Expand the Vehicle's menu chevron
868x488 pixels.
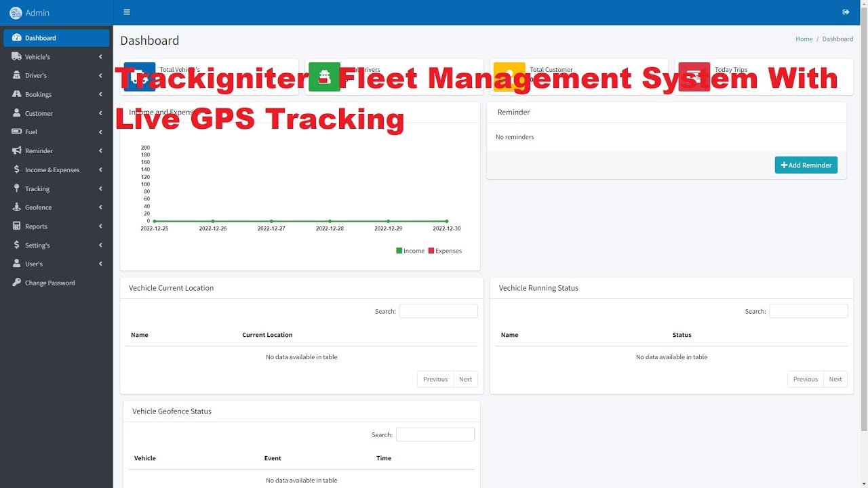[100, 57]
